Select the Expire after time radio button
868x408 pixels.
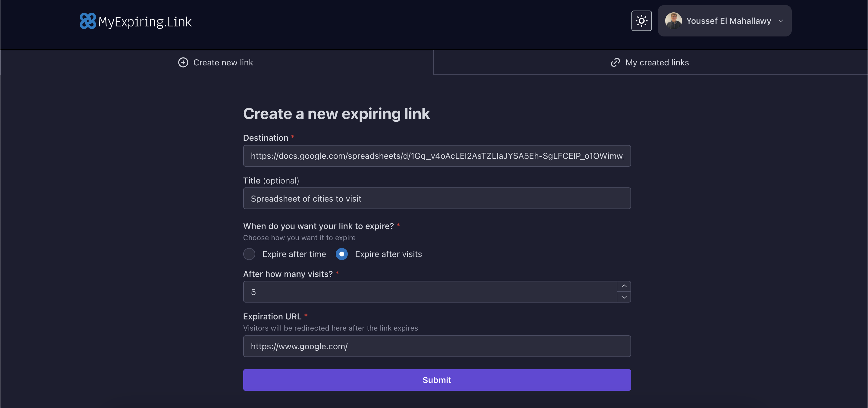click(249, 254)
